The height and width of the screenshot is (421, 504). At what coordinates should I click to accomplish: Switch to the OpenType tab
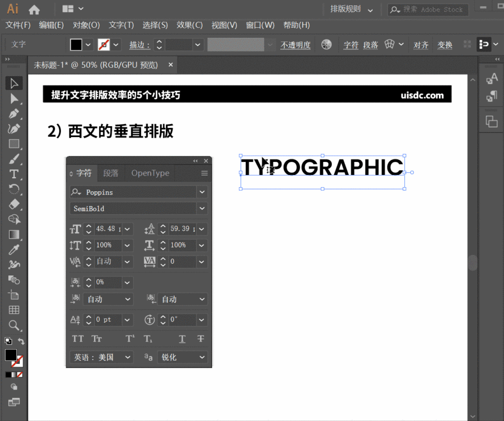tap(150, 173)
